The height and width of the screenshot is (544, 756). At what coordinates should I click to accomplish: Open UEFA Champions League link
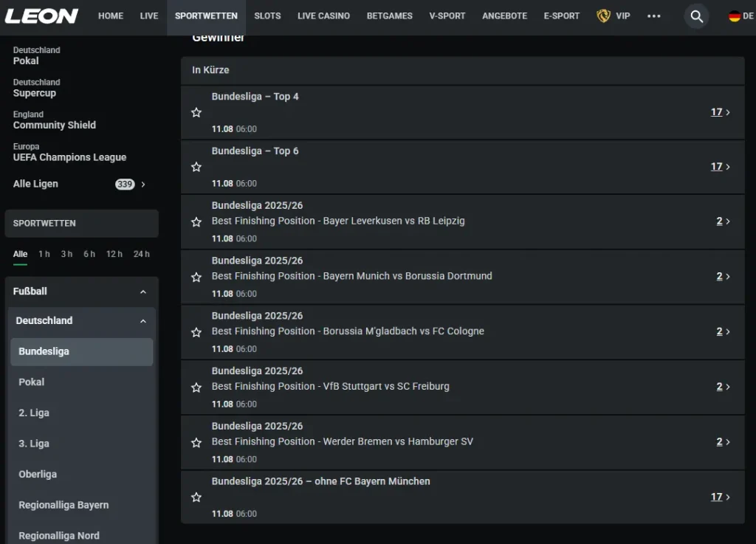coord(69,152)
